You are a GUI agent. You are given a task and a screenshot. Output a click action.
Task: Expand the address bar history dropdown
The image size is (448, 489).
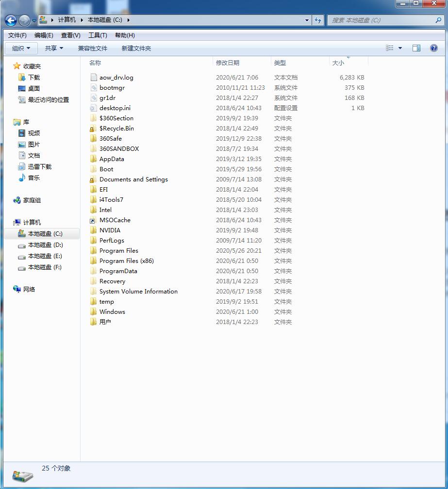307,20
